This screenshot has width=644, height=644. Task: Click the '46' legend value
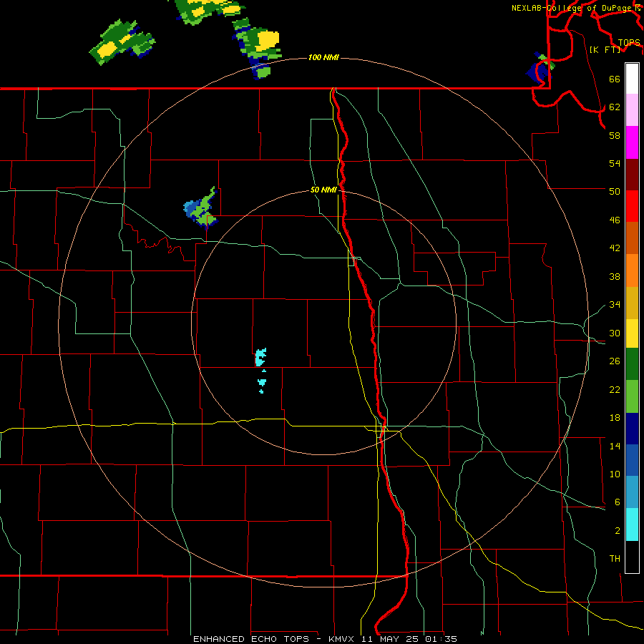[615, 220]
